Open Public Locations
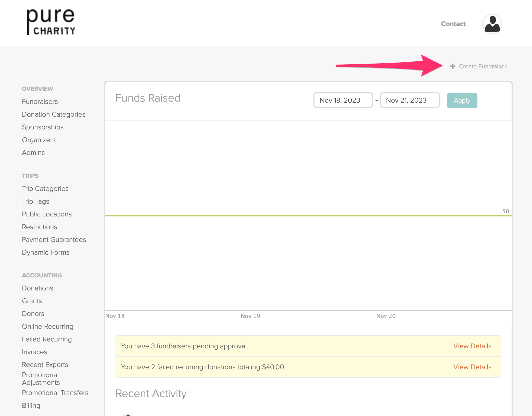 coord(47,214)
